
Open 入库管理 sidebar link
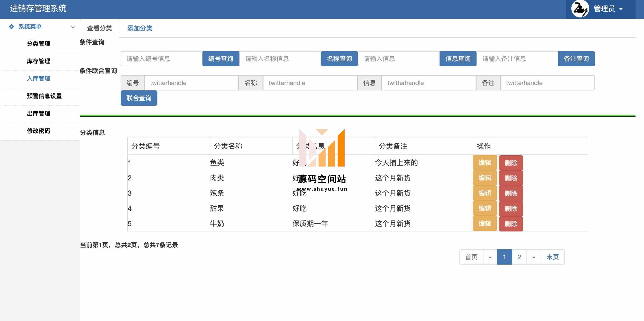coord(39,79)
